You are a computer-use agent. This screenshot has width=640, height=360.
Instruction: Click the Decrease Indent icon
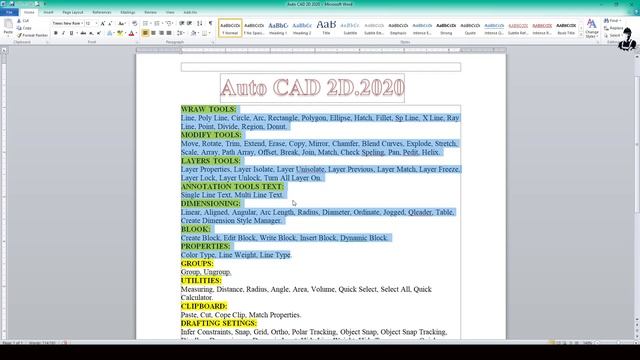(x=182, y=23)
